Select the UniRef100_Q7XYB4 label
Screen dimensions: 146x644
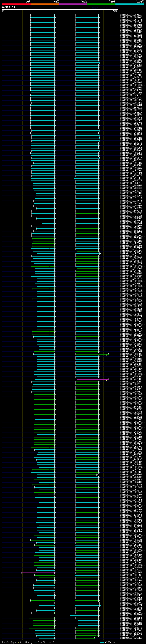pos(131,105)
